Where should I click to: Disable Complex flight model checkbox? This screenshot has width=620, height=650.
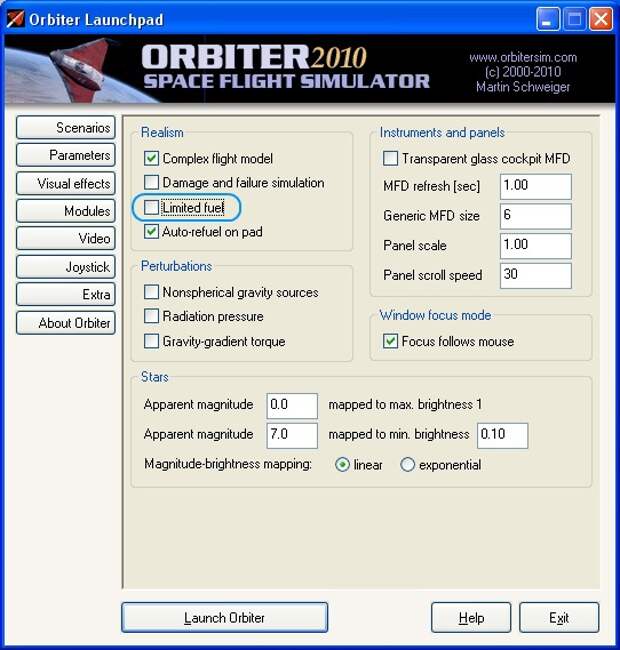[x=151, y=158]
